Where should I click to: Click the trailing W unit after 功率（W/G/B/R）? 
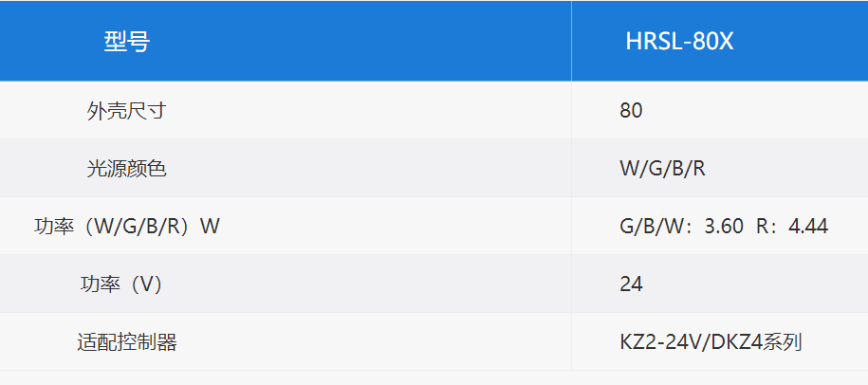point(210,227)
